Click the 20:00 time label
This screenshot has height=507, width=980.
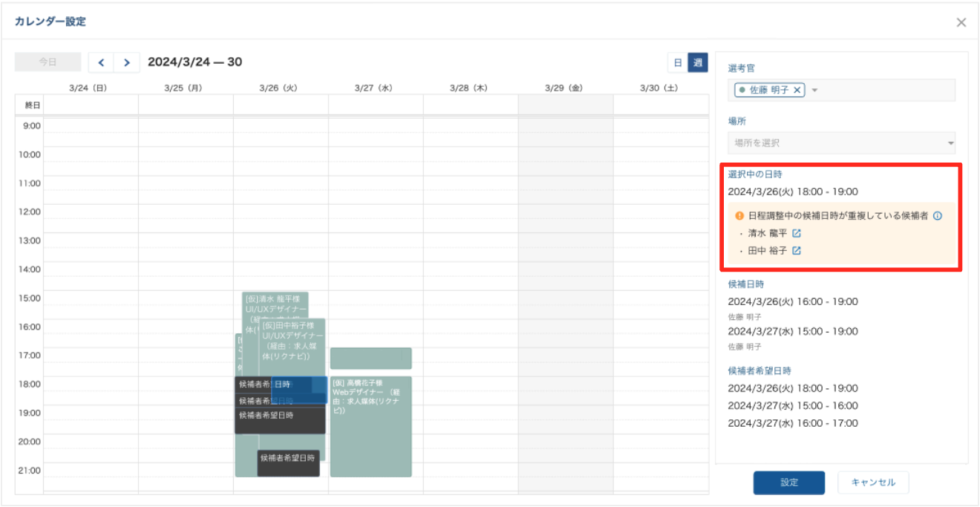[x=29, y=442]
